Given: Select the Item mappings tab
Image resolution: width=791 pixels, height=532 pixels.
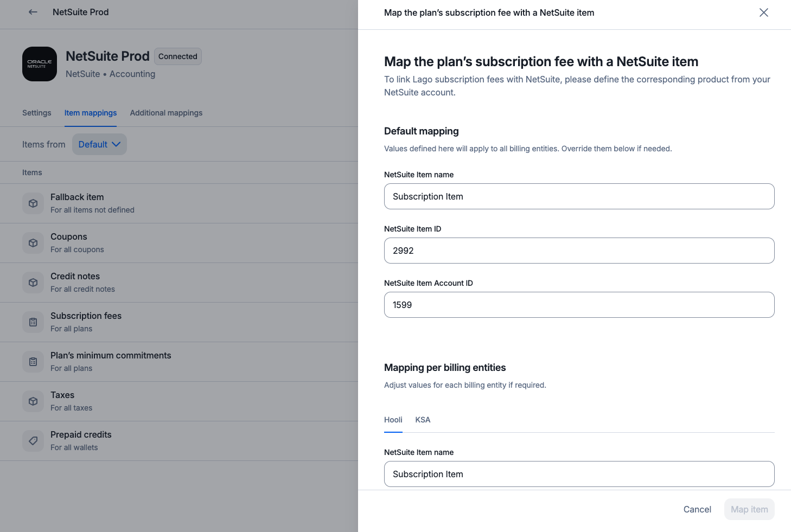Looking at the screenshot, I should [x=91, y=113].
